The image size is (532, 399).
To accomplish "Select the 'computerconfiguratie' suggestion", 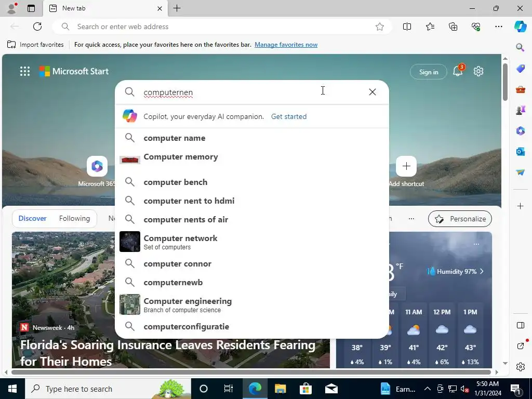I will [252, 326].
